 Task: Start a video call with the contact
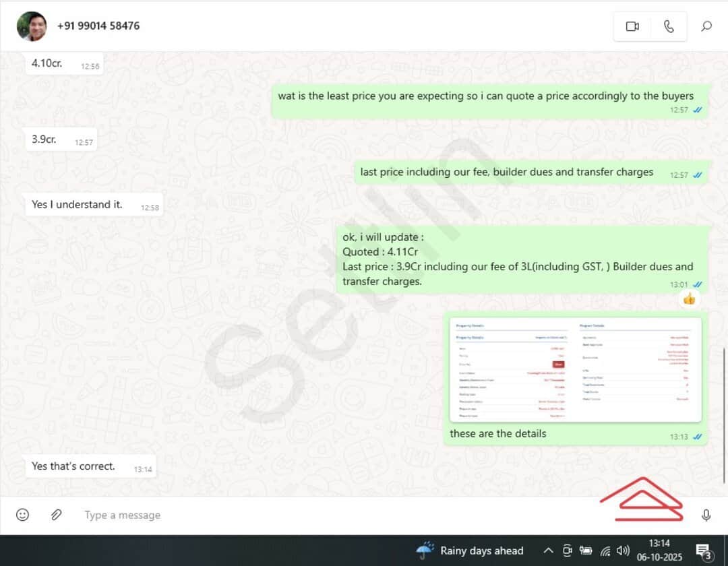click(x=632, y=26)
